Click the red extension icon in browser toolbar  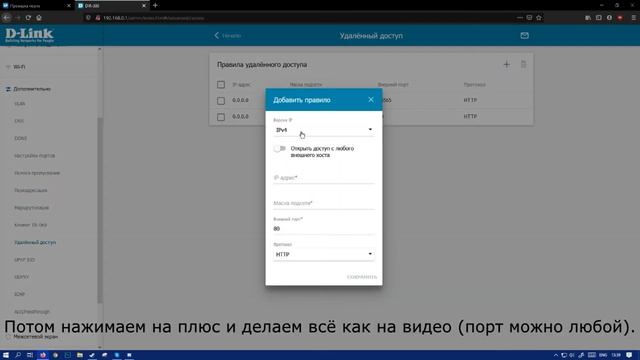[x=620, y=18]
